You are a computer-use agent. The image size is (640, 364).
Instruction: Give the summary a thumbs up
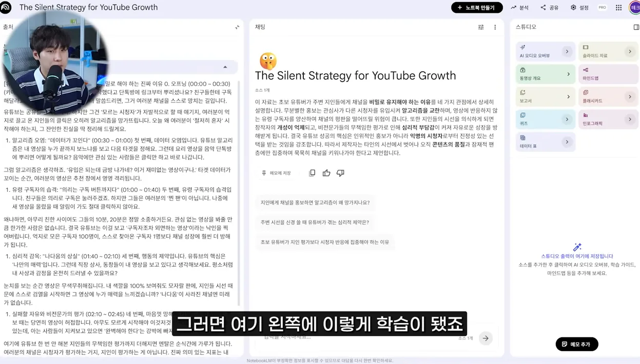[x=326, y=173]
